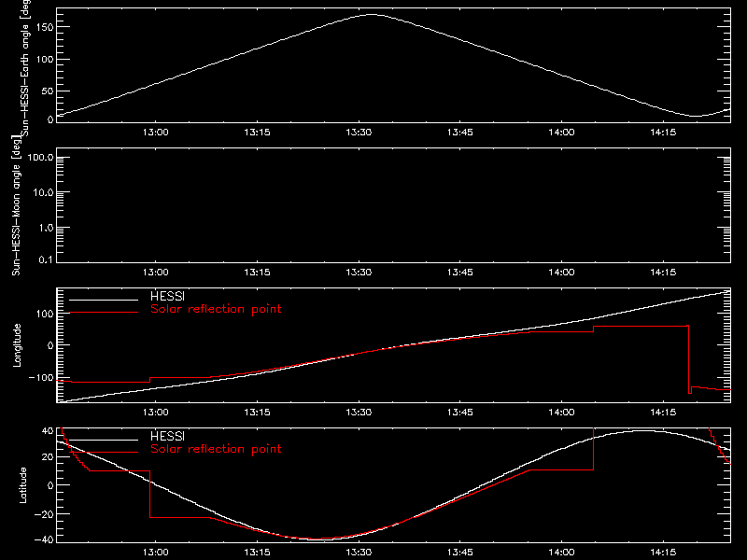The width and height of the screenshot is (747, 560).
Task: Select red Solar reflection point label in Longitude panel
Action: (x=216, y=309)
